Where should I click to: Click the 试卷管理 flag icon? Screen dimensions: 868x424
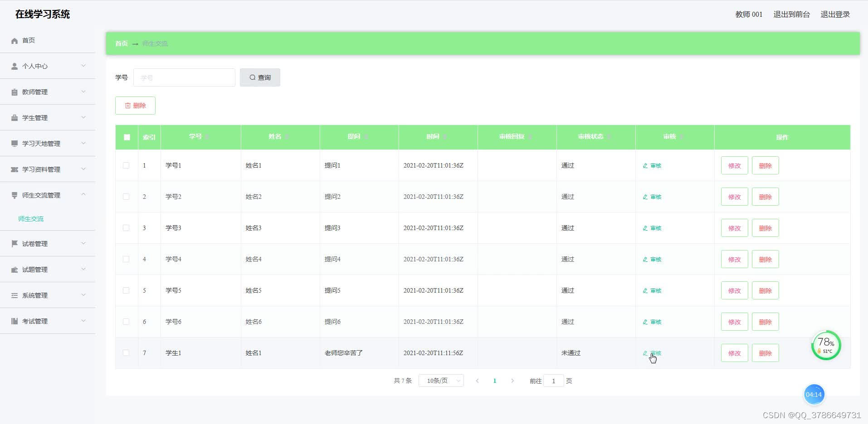click(x=15, y=244)
